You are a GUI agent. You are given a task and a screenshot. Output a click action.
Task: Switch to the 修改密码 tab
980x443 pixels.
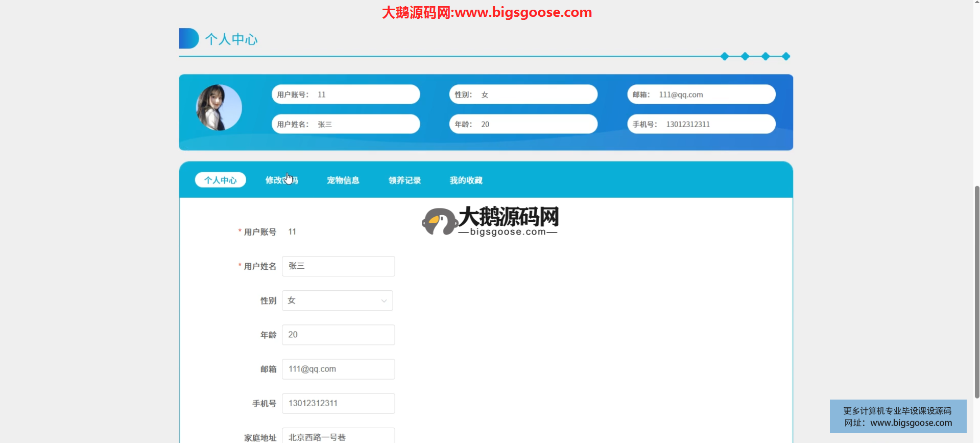[x=281, y=180]
